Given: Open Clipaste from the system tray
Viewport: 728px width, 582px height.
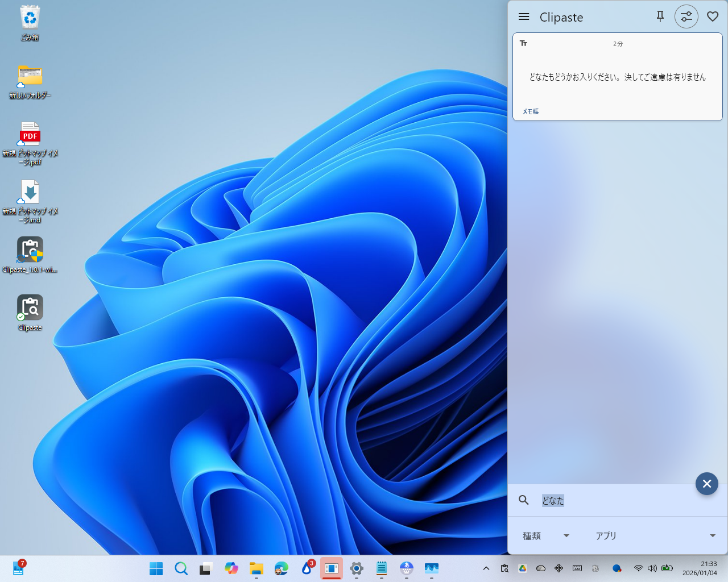Looking at the screenshot, I should (x=504, y=568).
